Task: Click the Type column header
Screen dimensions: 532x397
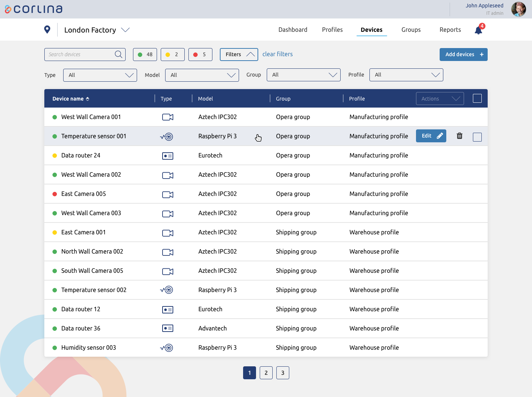Action: tap(166, 99)
